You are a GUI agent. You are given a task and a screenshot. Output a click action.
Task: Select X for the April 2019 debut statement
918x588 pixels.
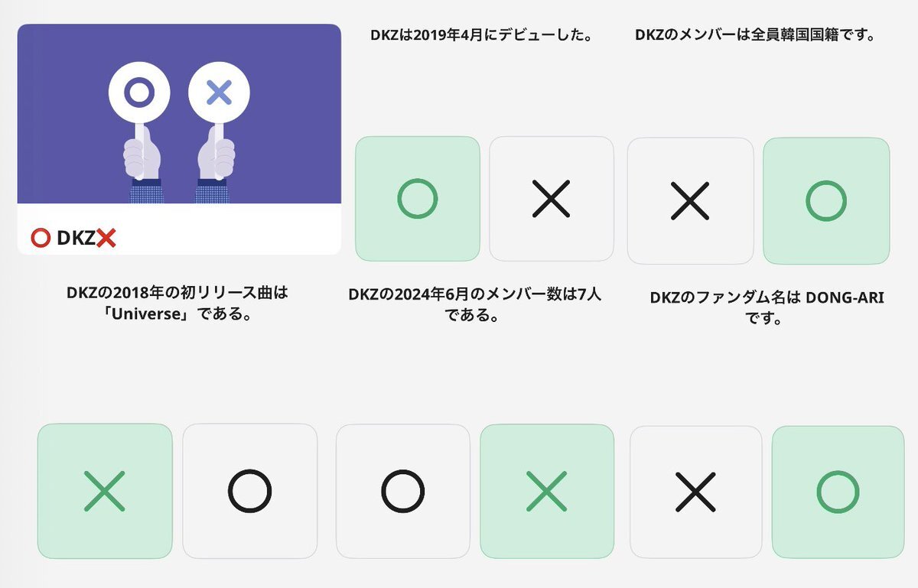point(552,199)
